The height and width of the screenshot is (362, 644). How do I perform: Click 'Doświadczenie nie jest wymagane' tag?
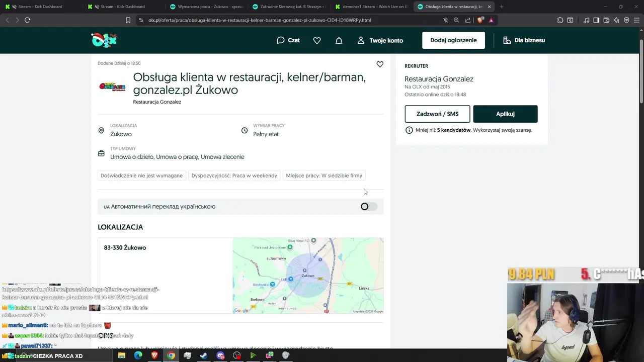point(141,175)
